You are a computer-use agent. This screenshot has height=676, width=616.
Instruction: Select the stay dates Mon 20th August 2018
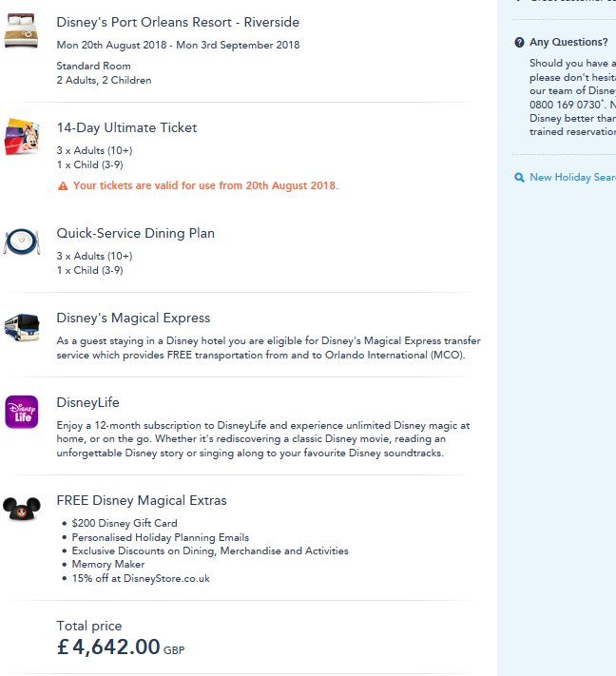coord(111,45)
